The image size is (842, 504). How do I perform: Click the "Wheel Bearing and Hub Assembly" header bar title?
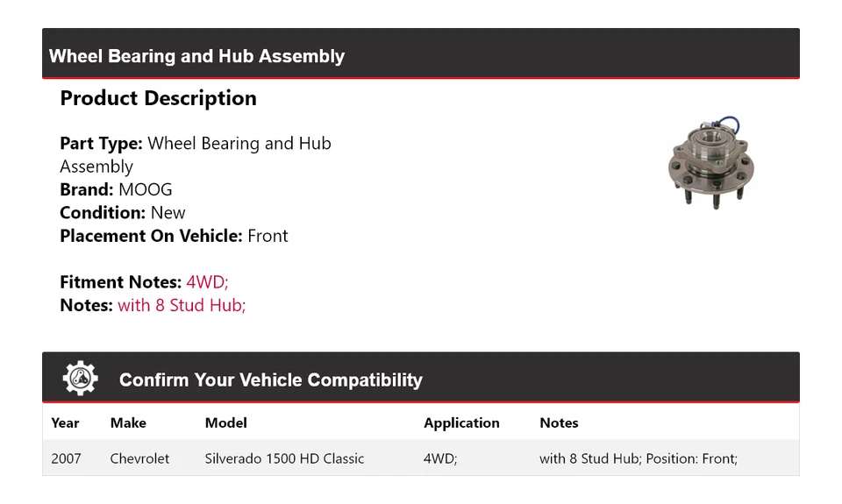tap(196, 56)
